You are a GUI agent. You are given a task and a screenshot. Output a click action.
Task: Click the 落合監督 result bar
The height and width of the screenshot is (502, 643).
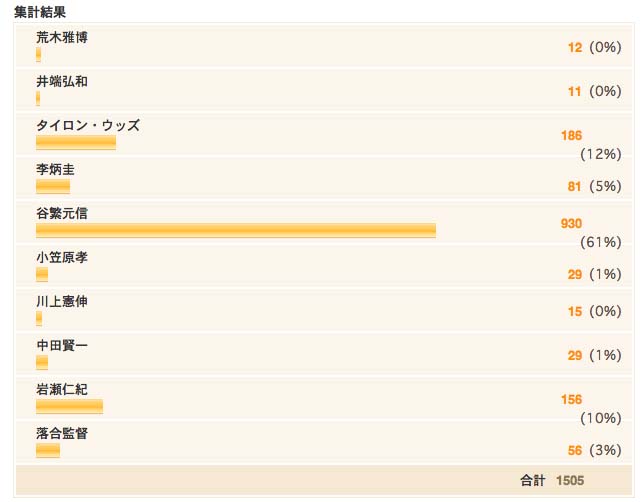point(48,450)
